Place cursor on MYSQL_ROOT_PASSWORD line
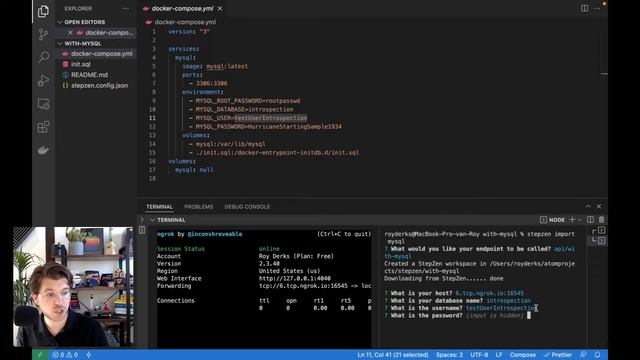 click(248, 101)
